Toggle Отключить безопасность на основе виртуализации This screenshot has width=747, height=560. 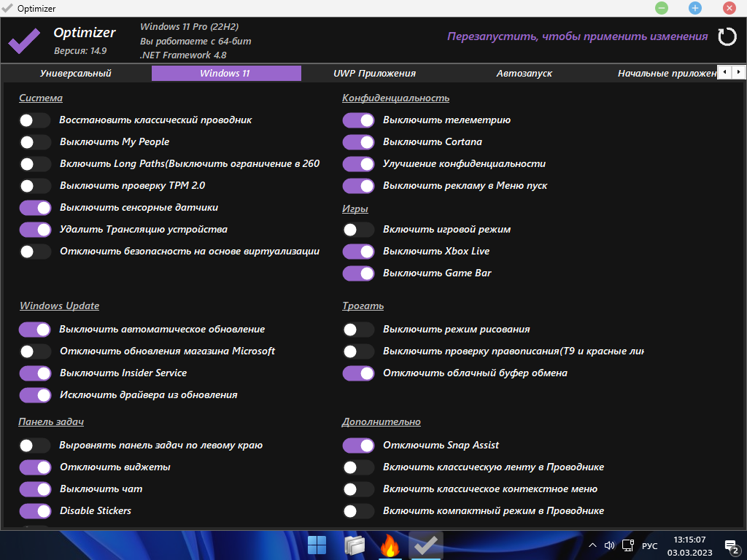point(35,252)
